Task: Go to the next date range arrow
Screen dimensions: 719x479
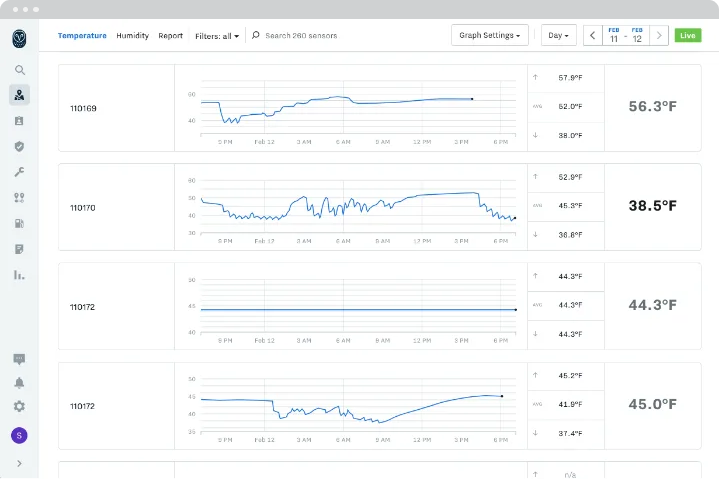Action: (x=658, y=36)
